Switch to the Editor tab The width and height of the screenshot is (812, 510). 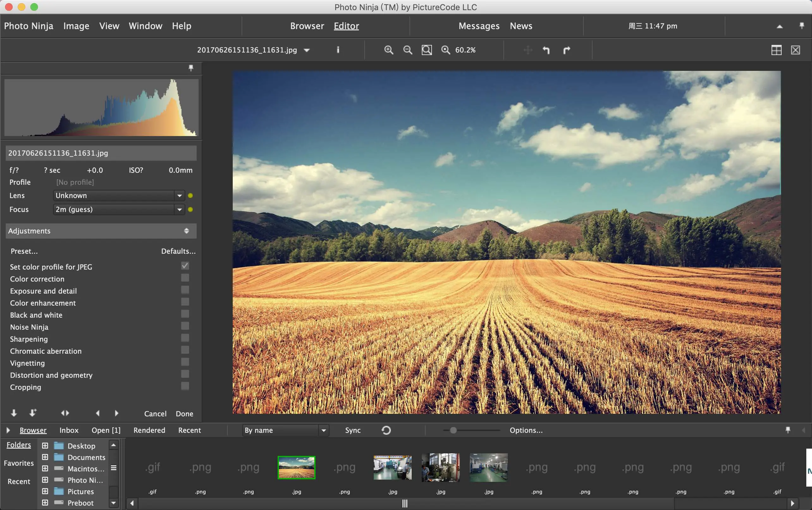coord(347,26)
